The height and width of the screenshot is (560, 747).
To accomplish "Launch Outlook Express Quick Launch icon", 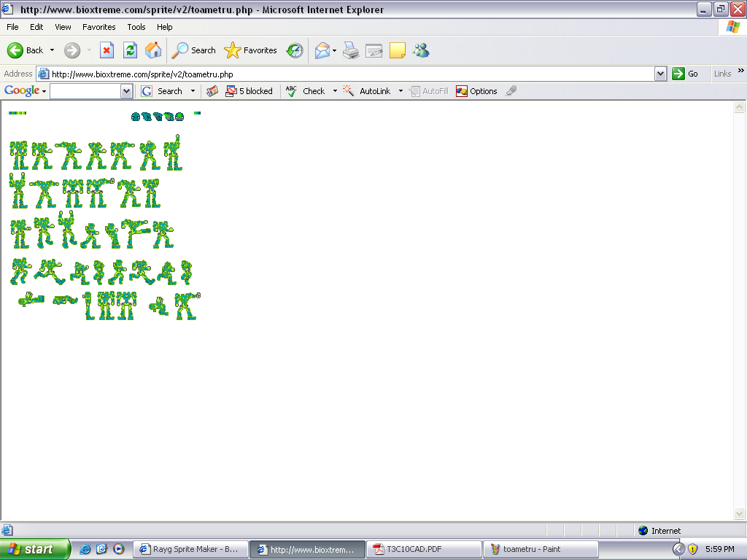I will 101,549.
